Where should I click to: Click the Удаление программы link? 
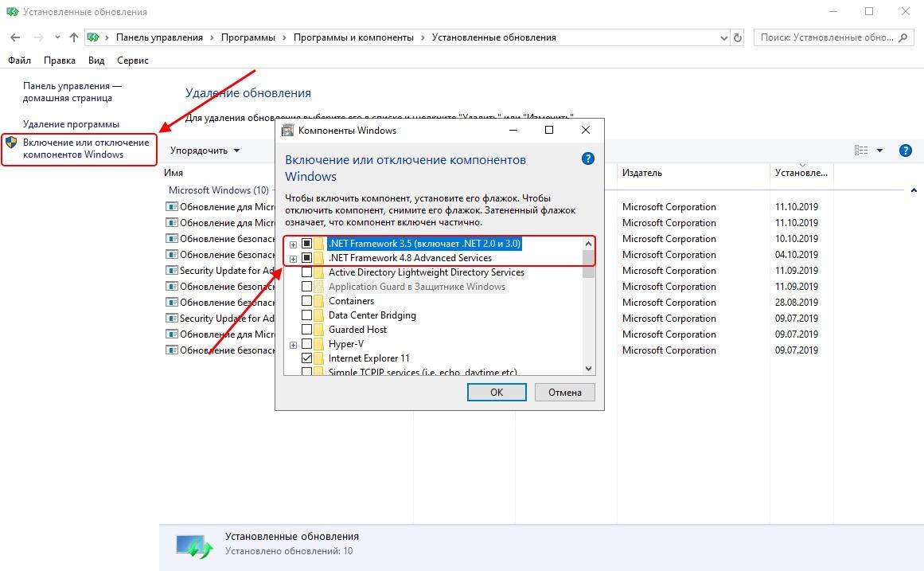coord(71,124)
